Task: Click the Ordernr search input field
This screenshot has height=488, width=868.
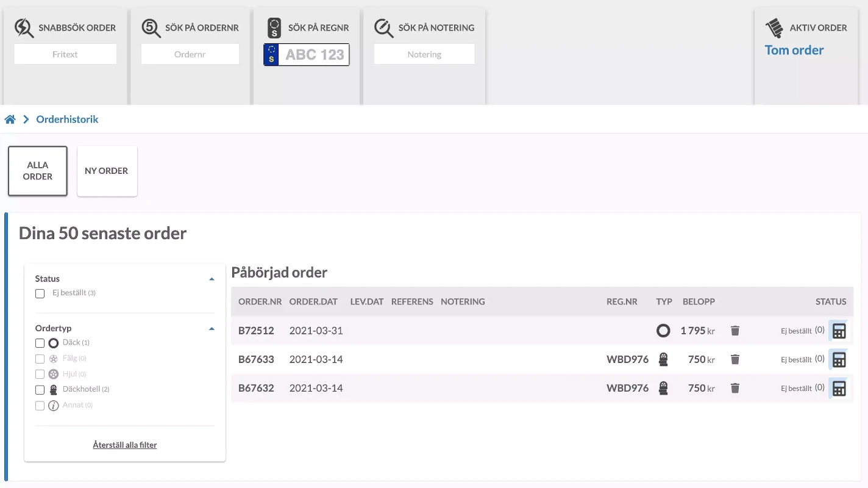Action: (x=190, y=54)
